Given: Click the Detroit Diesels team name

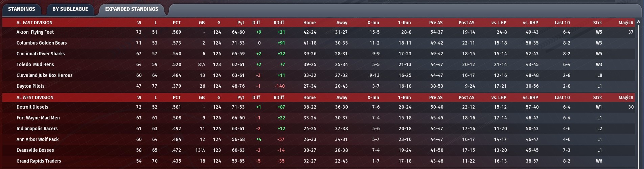Looking at the screenshot, I should 32,107.
